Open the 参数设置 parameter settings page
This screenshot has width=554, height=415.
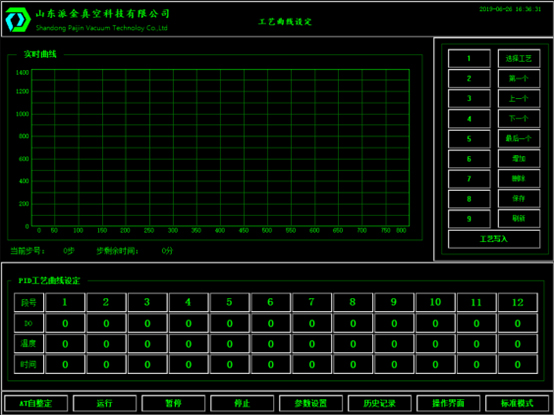pos(311,403)
